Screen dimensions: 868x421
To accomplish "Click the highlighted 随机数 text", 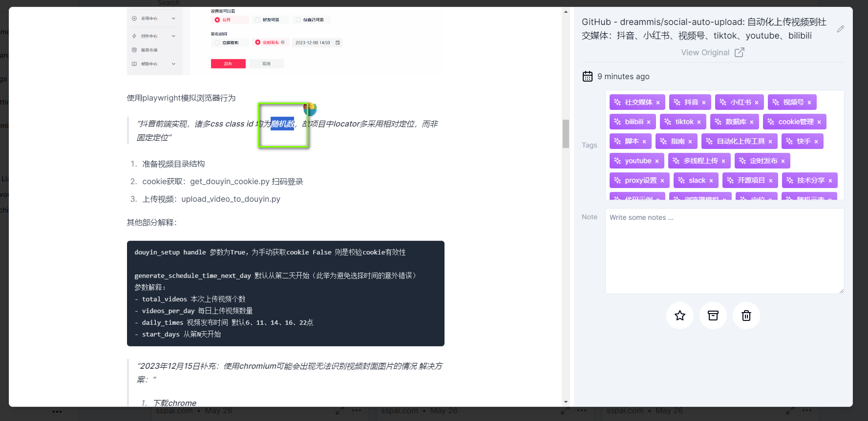I will 283,124.
